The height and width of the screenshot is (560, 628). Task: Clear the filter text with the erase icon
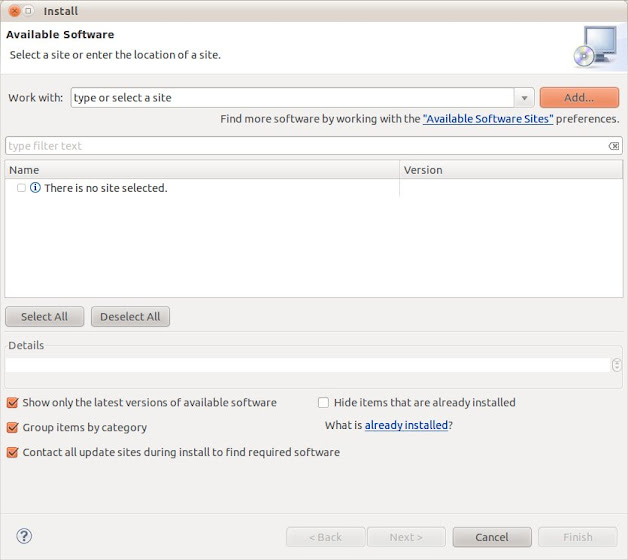click(x=614, y=146)
